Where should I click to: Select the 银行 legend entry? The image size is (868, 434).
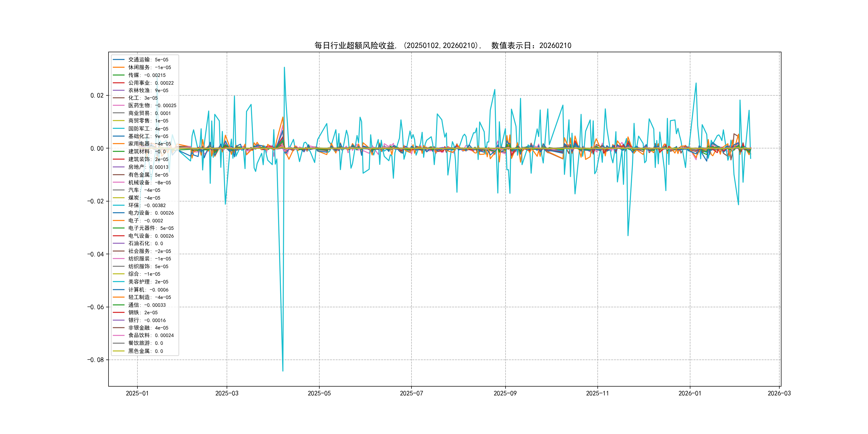point(147,320)
